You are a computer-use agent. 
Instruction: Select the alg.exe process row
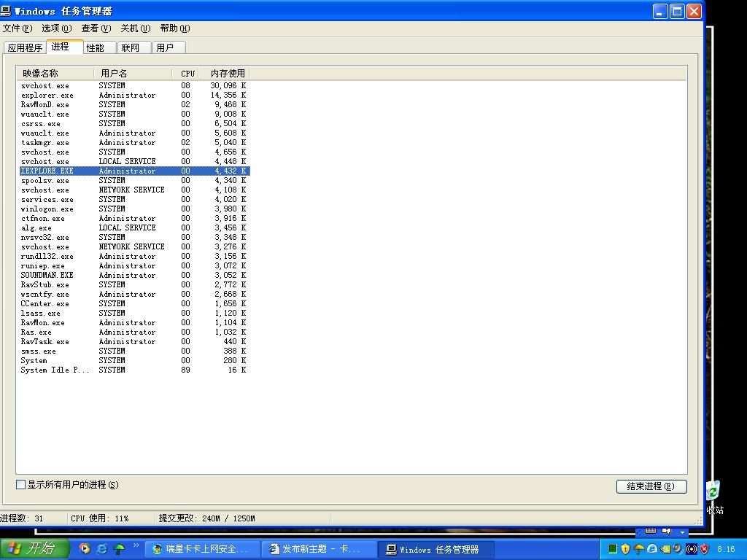tap(135, 228)
